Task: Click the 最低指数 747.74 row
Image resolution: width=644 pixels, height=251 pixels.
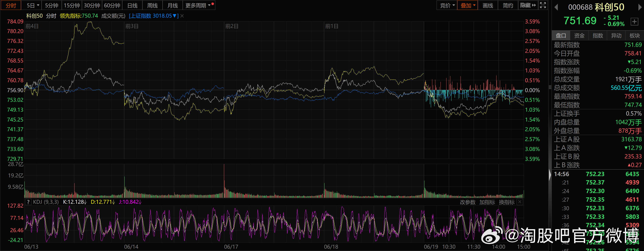Action: 598,105
